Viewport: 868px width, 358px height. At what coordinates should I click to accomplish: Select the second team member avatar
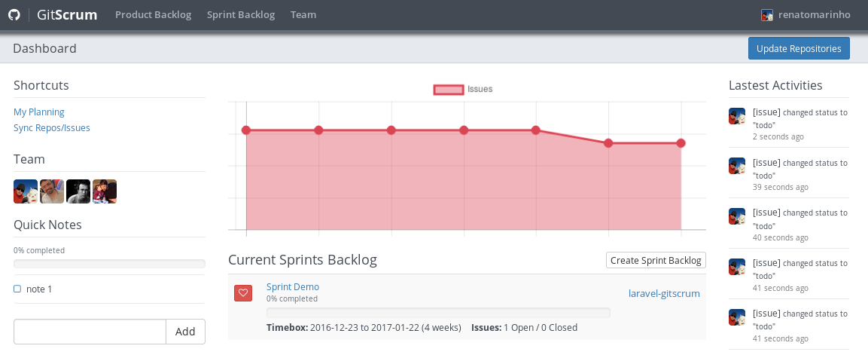(52, 191)
